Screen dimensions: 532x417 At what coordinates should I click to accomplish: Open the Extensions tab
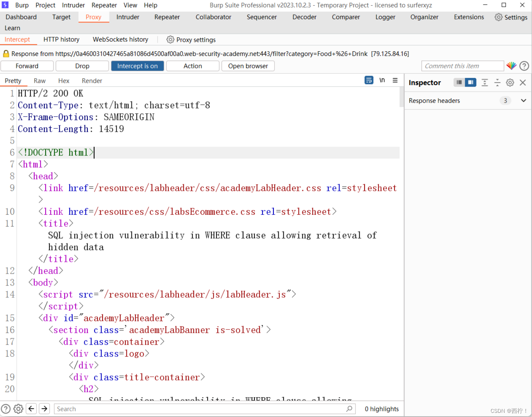[x=469, y=17]
